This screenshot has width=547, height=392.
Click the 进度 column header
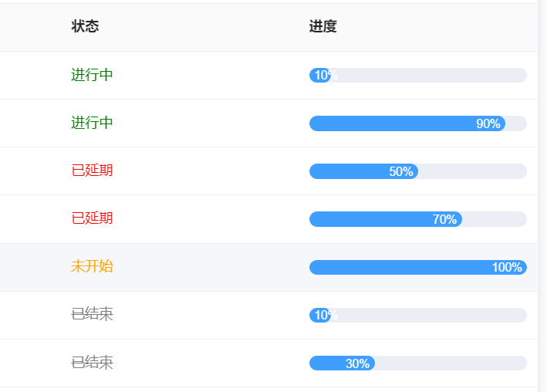[322, 27]
